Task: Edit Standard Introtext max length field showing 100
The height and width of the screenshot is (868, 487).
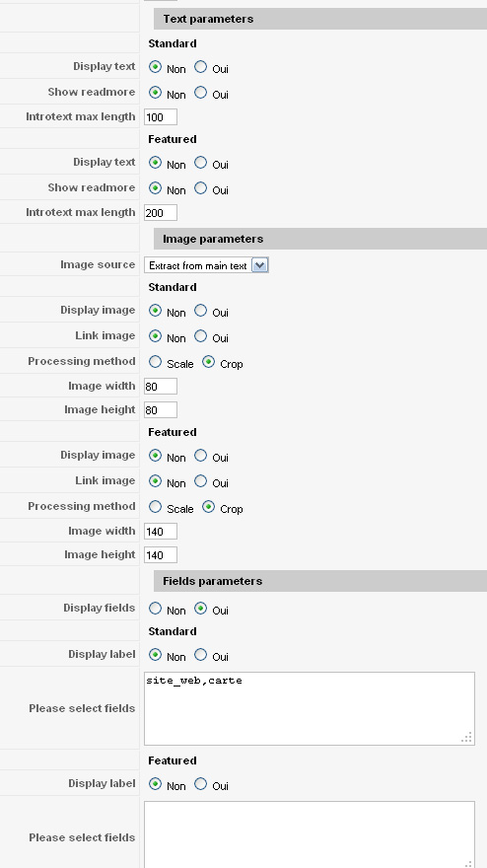Action: (x=161, y=116)
